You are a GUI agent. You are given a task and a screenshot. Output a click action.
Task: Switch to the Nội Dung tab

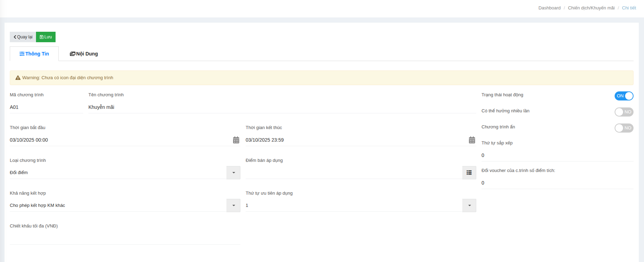click(84, 54)
